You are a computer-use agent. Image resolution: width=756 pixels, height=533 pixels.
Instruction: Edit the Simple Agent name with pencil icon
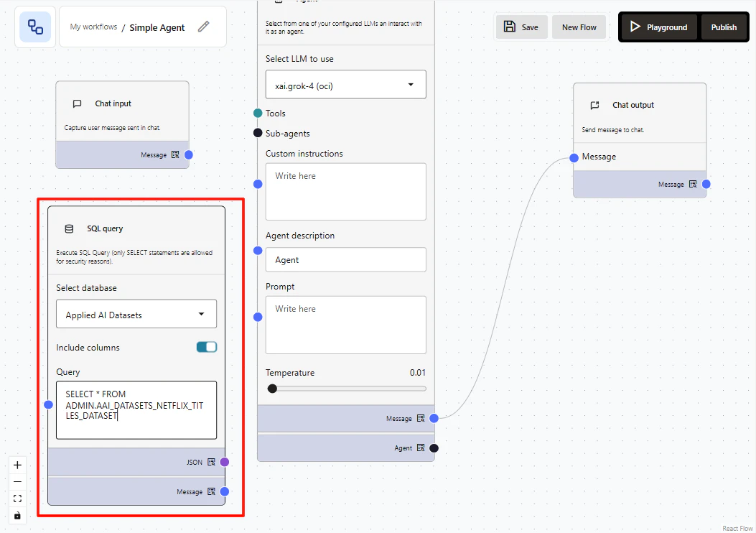click(x=203, y=27)
